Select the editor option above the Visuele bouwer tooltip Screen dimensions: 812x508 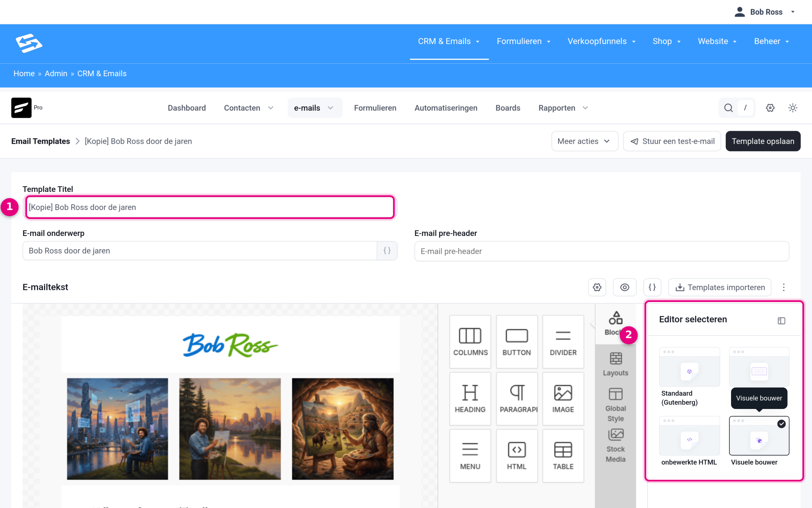(x=759, y=367)
